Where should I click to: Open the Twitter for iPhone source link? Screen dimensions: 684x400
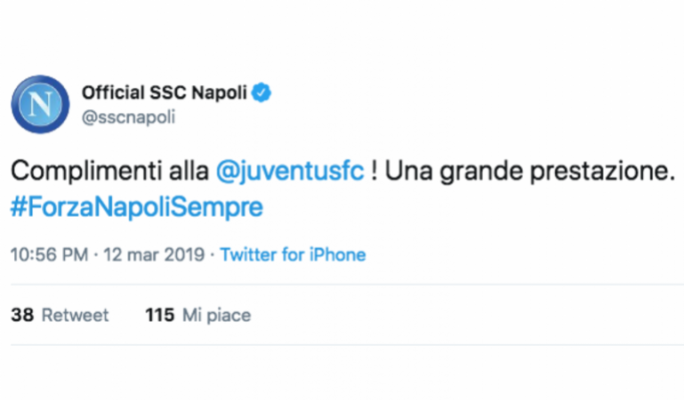293,255
